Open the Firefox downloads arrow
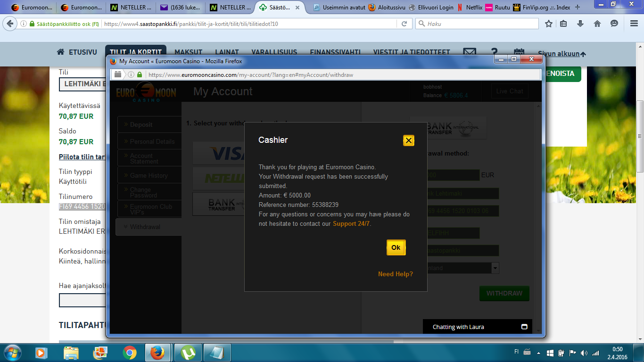 (x=580, y=24)
